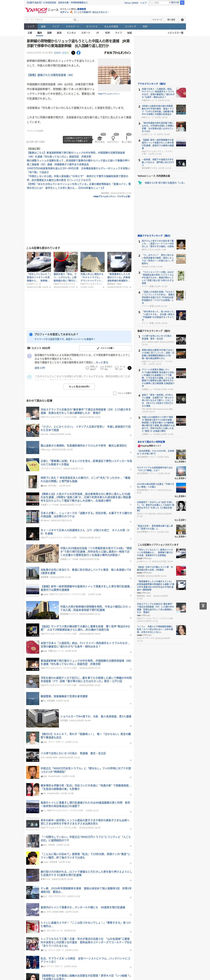The image size is (210, 980).
Task: Click ヘルプ link at top right
Action: click(x=143, y=3)
